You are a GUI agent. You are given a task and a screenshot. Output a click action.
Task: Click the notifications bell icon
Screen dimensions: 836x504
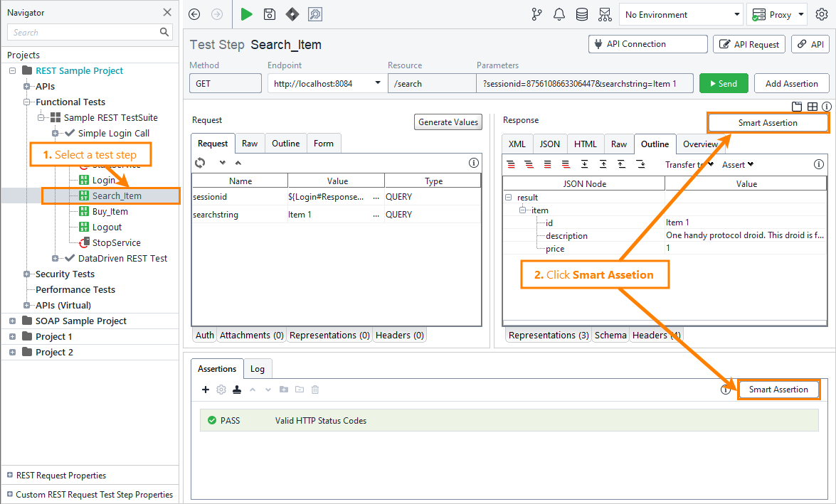(x=559, y=14)
